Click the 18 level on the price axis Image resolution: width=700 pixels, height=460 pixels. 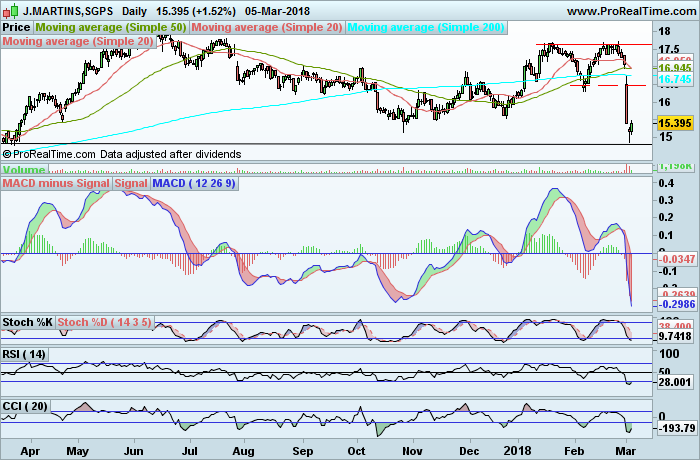[x=664, y=31]
